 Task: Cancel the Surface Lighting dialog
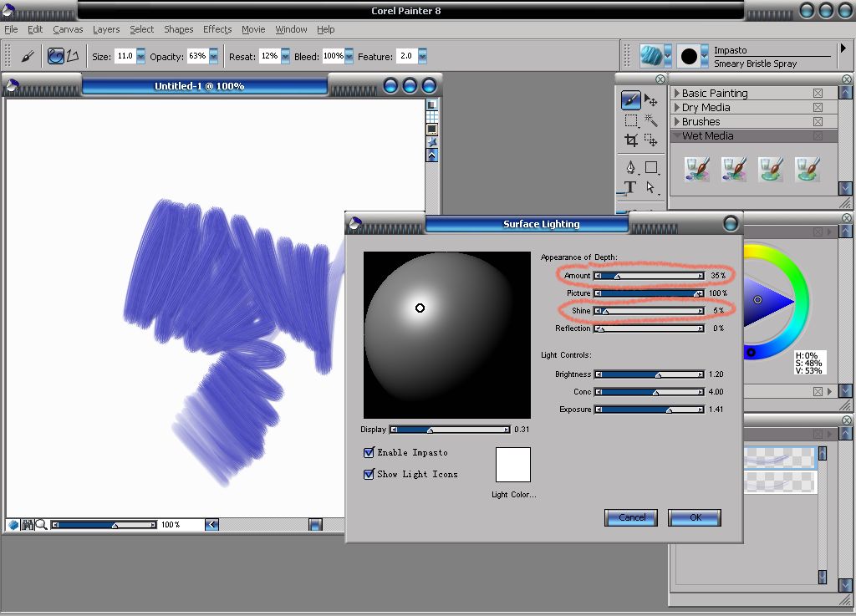click(x=631, y=517)
